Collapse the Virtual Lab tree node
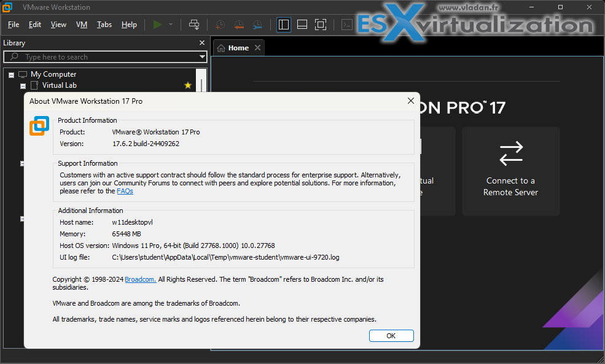 [23, 86]
